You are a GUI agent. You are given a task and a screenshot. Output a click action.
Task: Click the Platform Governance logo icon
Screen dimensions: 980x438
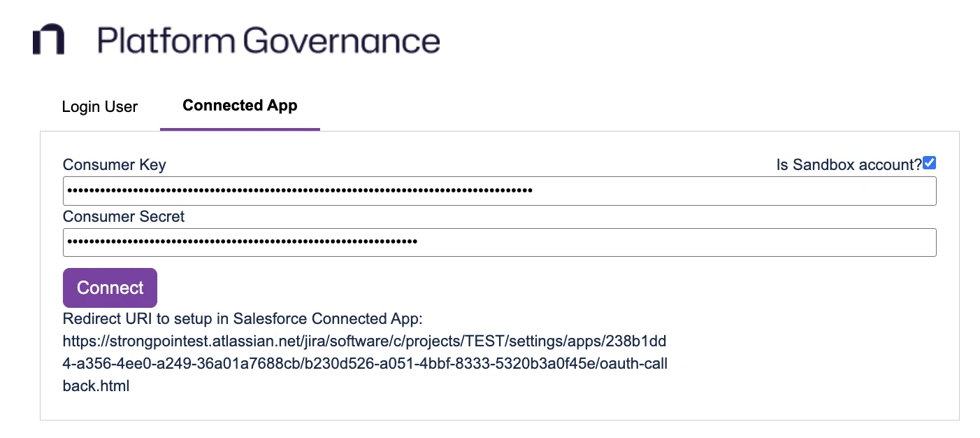(48, 39)
